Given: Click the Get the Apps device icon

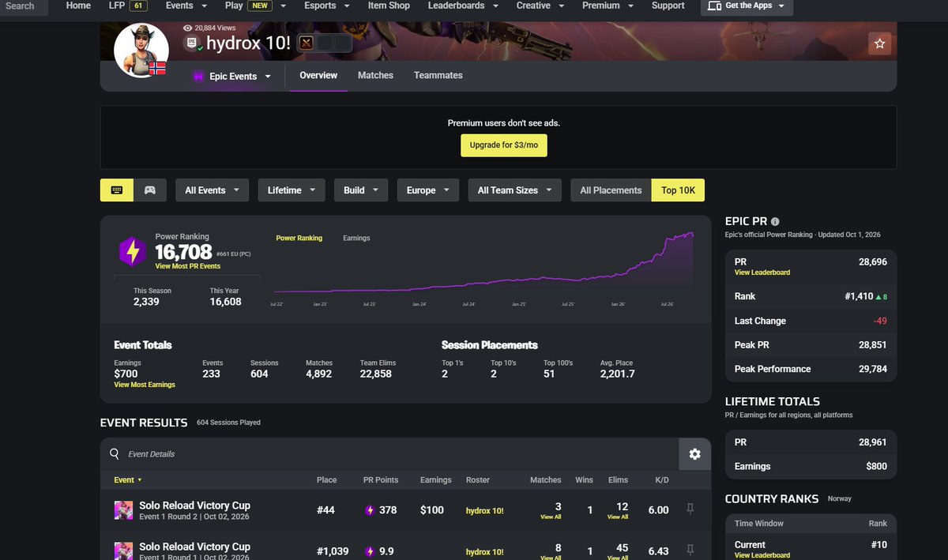Looking at the screenshot, I should (x=714, y=6).
